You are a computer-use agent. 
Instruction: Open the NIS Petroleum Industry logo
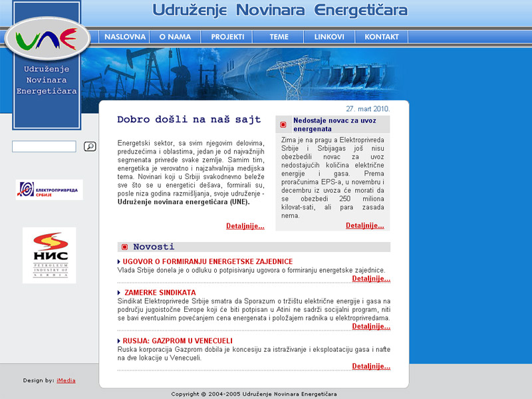point(49,255)
